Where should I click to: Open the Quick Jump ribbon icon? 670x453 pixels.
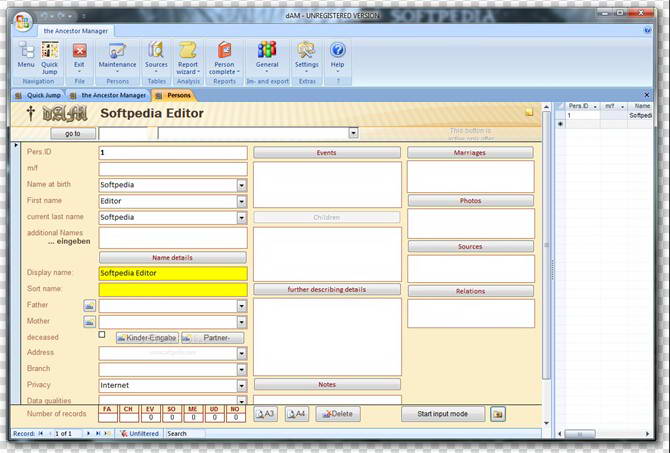pos(50,58)
